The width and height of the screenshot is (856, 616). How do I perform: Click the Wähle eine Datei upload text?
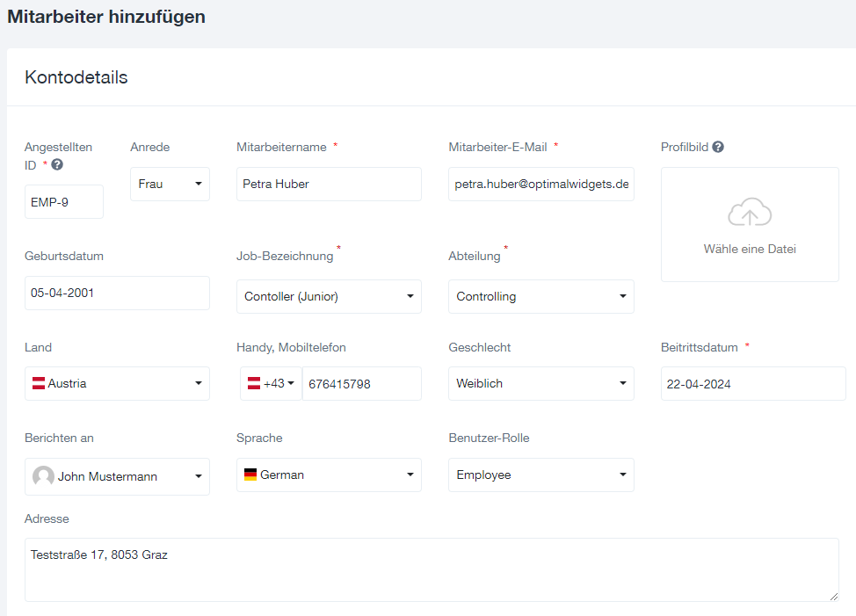750,249
